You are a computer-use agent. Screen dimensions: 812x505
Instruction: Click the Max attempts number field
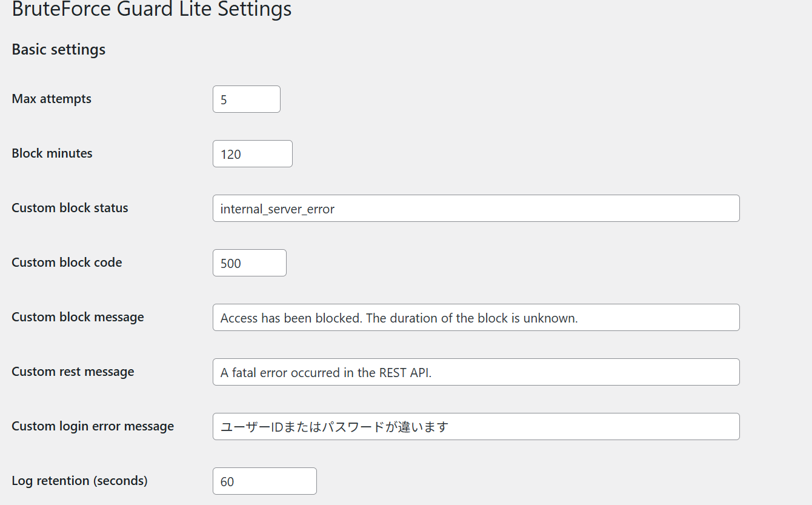click(246, 99)
